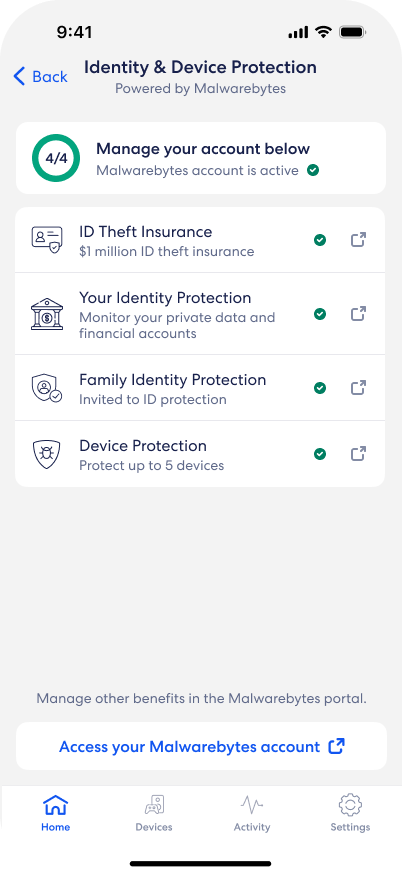
Task: Tap the bug shield Device Protection icon
Action: 47,454
